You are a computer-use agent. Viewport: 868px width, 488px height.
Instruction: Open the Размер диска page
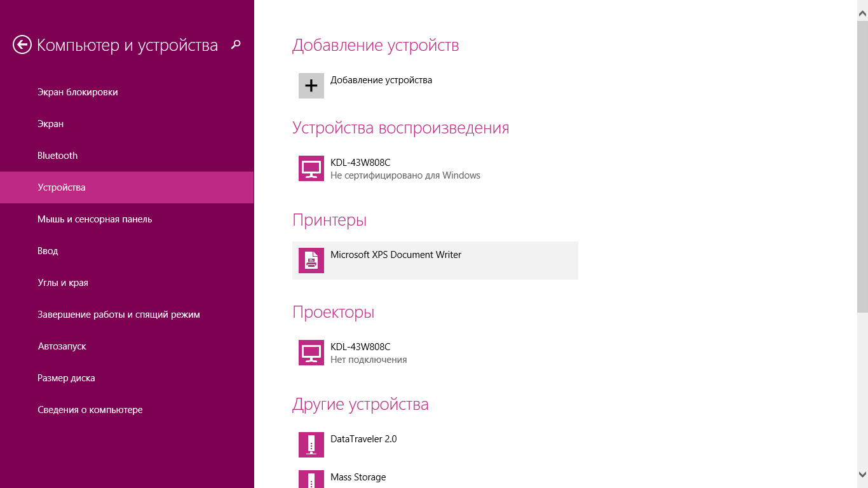pos(67,377)
